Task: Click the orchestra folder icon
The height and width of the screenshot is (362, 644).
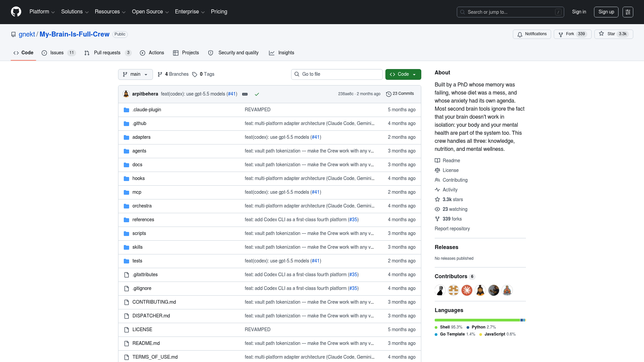Action: pyautogui.click(x=126, y=206)
